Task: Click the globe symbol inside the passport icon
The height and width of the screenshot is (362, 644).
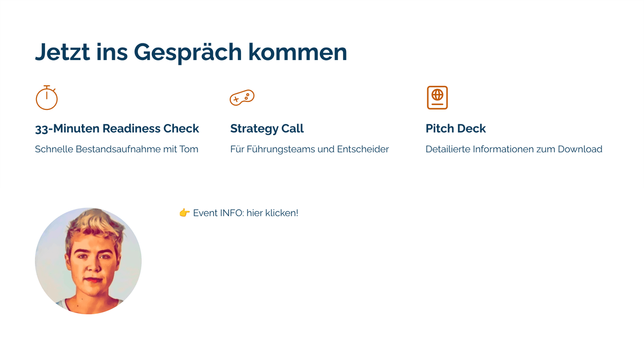Action: 437,95
